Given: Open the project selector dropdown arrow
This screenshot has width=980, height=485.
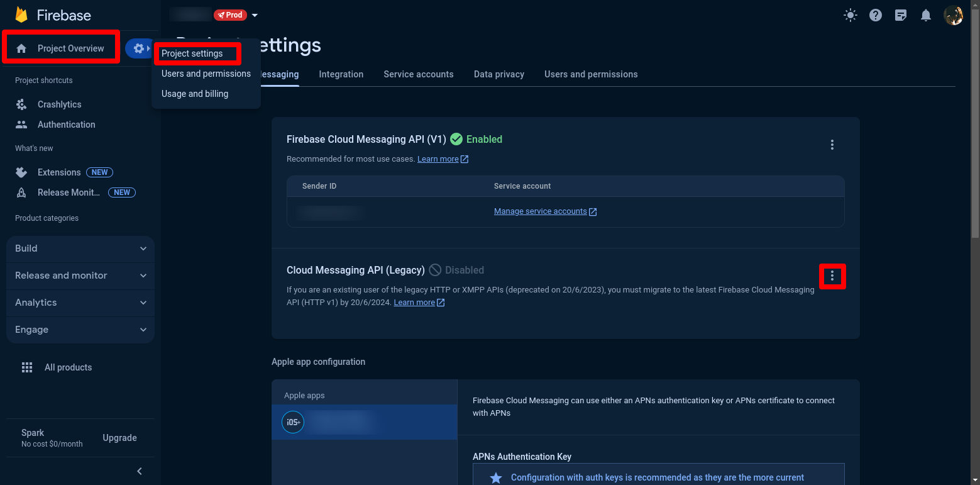Looking at the screenshot, I should click(255, 15).
